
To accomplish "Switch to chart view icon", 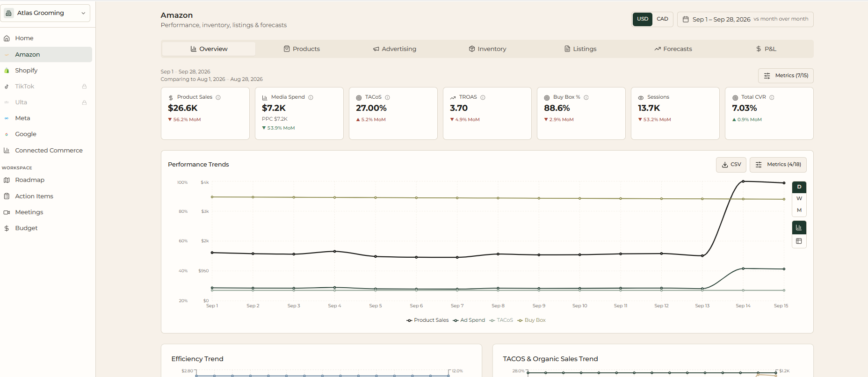I will (x=799, y=228).
